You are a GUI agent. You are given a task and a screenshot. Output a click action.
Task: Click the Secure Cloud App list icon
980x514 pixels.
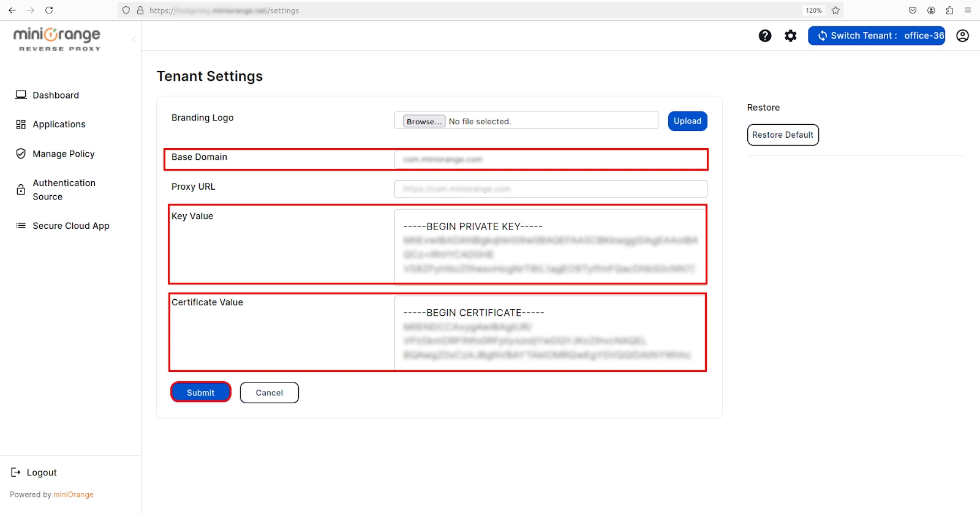click(21, 226)
